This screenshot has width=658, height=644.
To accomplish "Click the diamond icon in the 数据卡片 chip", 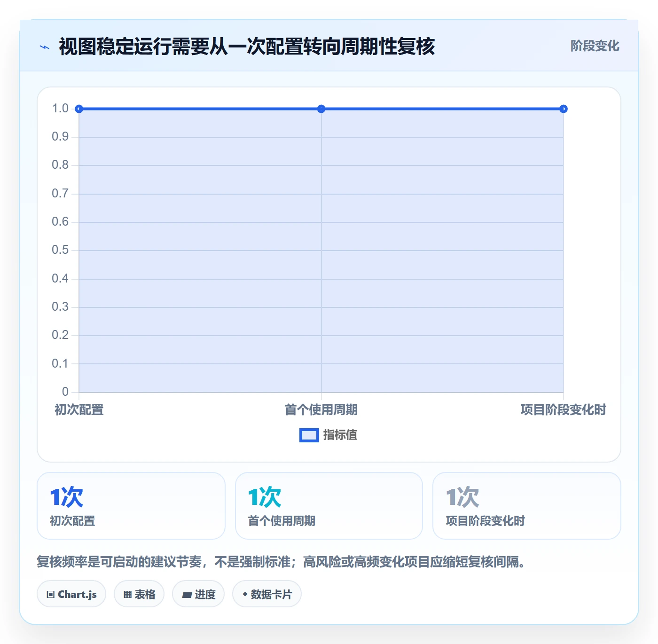I will [245, 594].
